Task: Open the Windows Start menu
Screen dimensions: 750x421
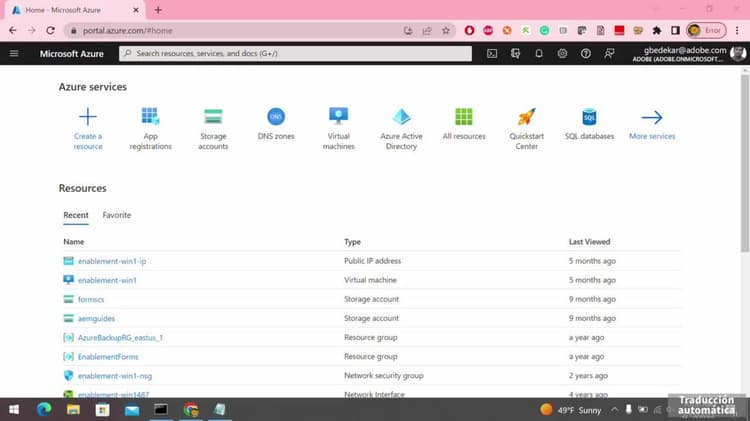Action: (14, 410)
